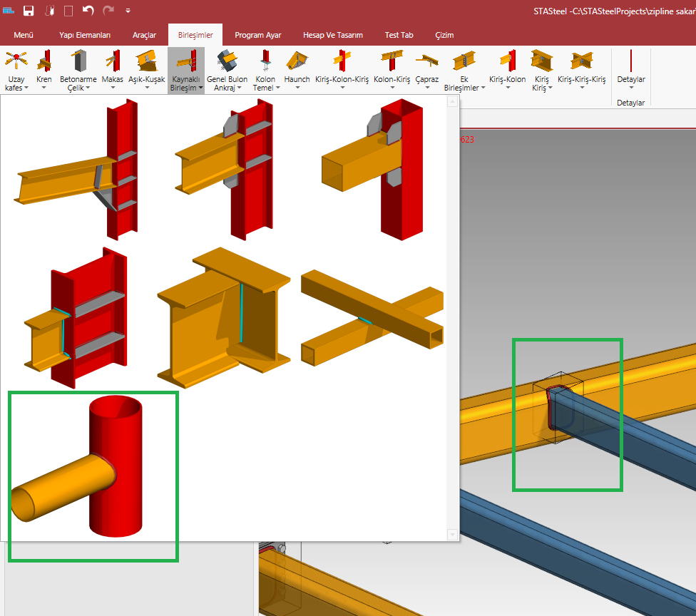The height and width of the screenshot is (616, 696).
Task: Select the Kren connection icon
Action: click(x=44, y=70)
